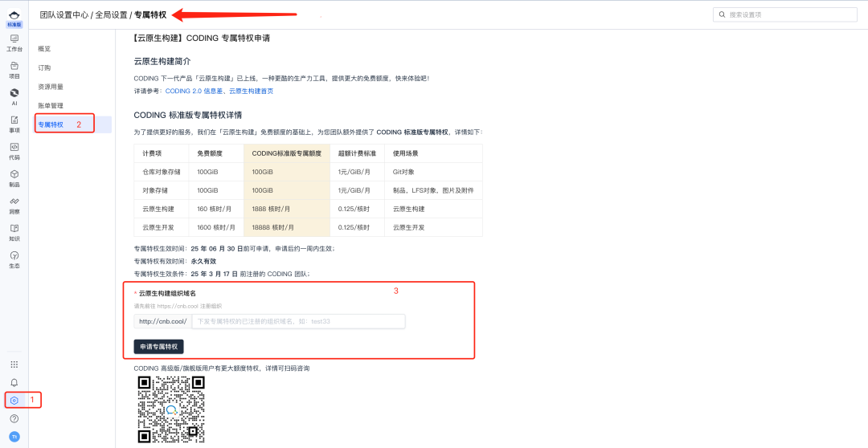Open the settings gear icon

[14, 401]
